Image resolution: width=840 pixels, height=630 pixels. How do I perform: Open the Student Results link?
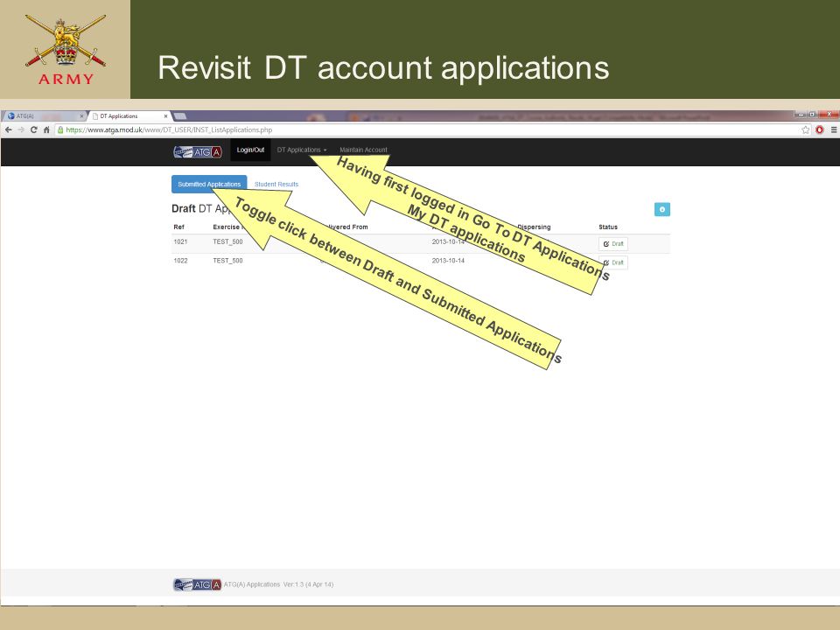276,185
